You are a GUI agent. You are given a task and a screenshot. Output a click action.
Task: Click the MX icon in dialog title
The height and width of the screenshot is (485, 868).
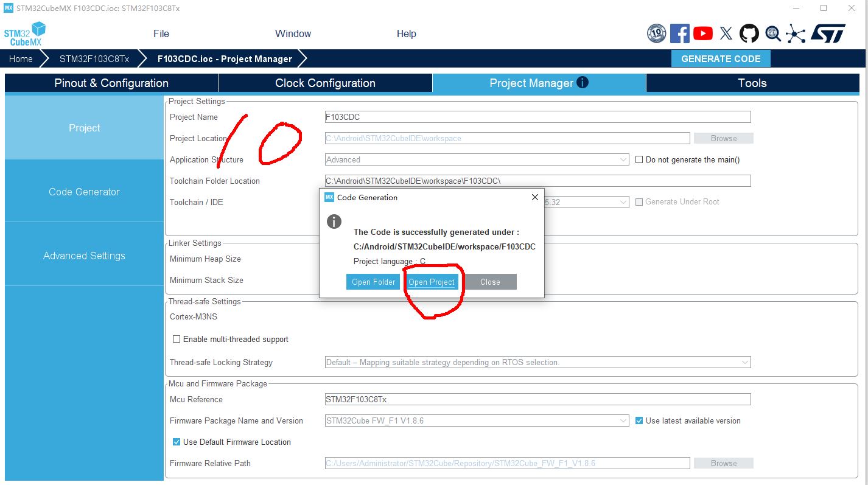329,197
